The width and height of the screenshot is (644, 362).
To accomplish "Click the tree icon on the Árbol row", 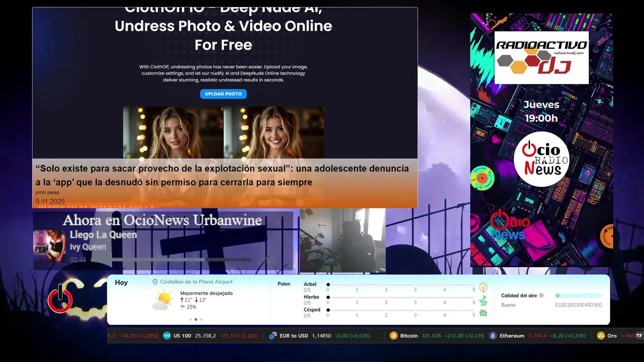I will point(483,287).
